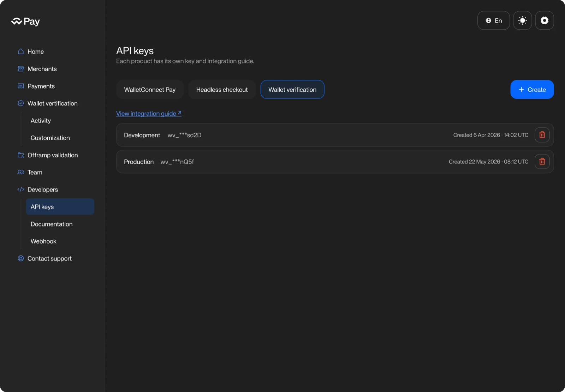Toggle light theme with sun icon
The width and height of the screenshot is (565, 392).
(522, 20)
